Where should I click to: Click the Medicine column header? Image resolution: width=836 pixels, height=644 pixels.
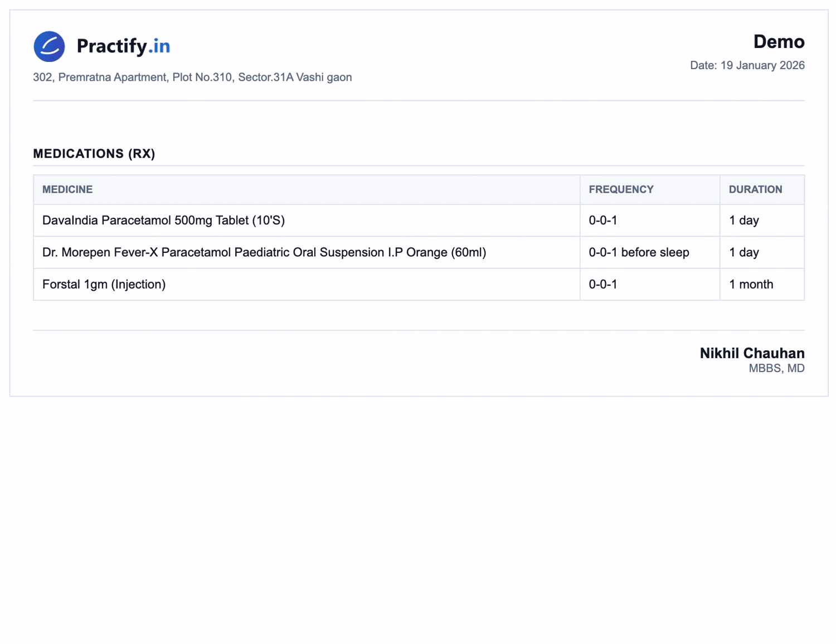[x=67, y=189]
